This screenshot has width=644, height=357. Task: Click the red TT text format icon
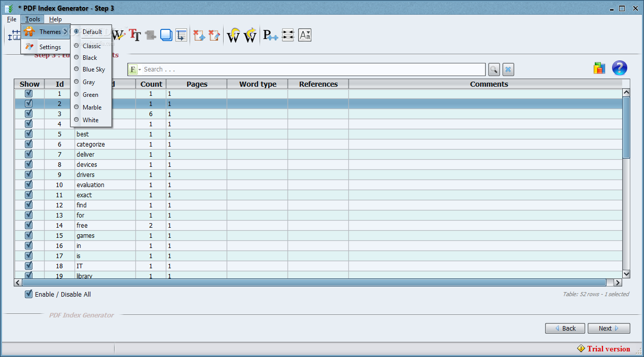pyautogui.click(x=135, y=34)
